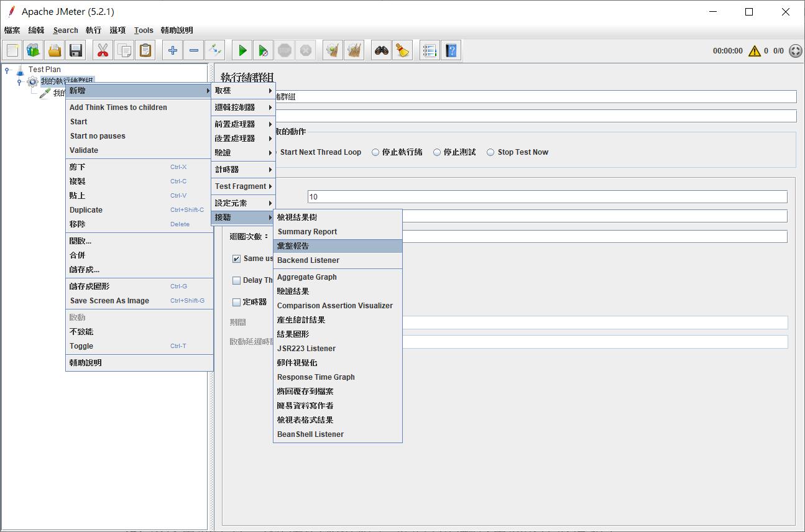Click the Expand all plus icon
The width and height of the screenshot is (805, 532).
[x=173, y=50]
